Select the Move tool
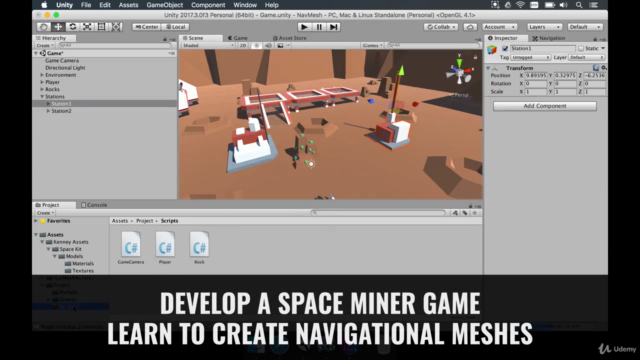Viewport: 640px width, 360px height. click(58, 27)
